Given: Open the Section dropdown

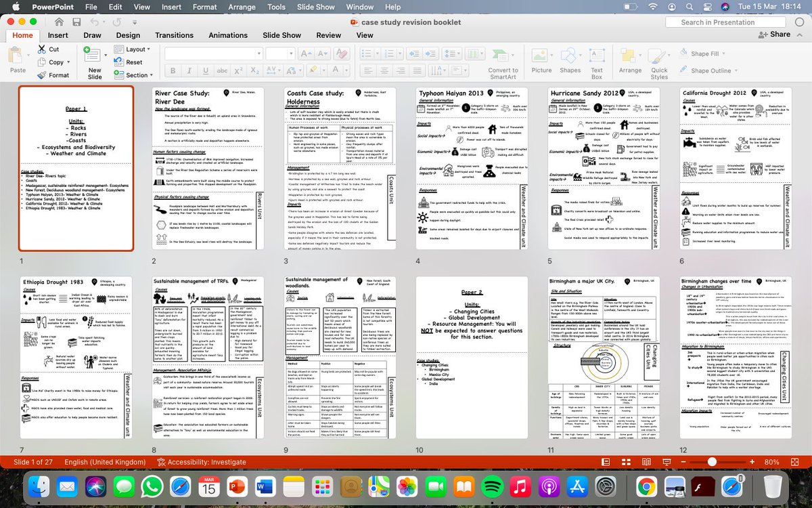Looking at the screenshot, I should [133, 75].
